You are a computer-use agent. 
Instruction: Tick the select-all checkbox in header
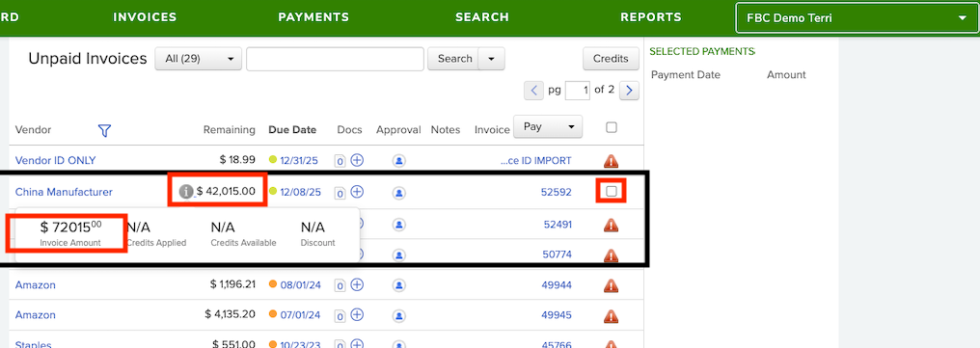612,127
